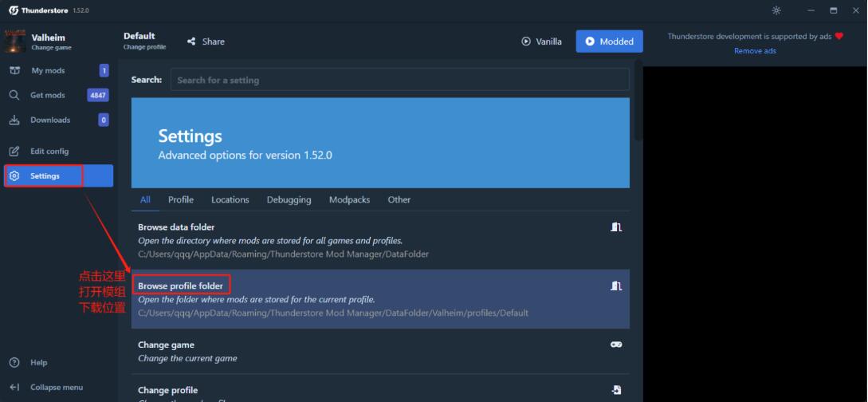Click the My mods count badge 1
The image size is (868, 402).
point(104,71)
